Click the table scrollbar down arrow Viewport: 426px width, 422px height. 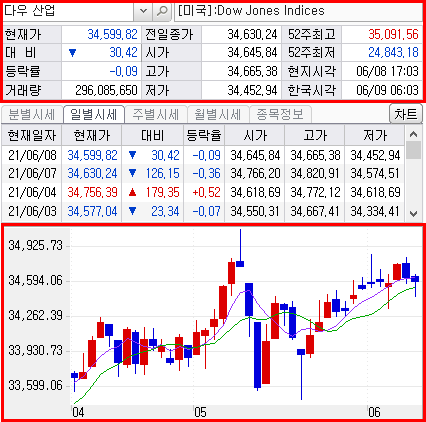pyautogui.click(x=413, y=214)
